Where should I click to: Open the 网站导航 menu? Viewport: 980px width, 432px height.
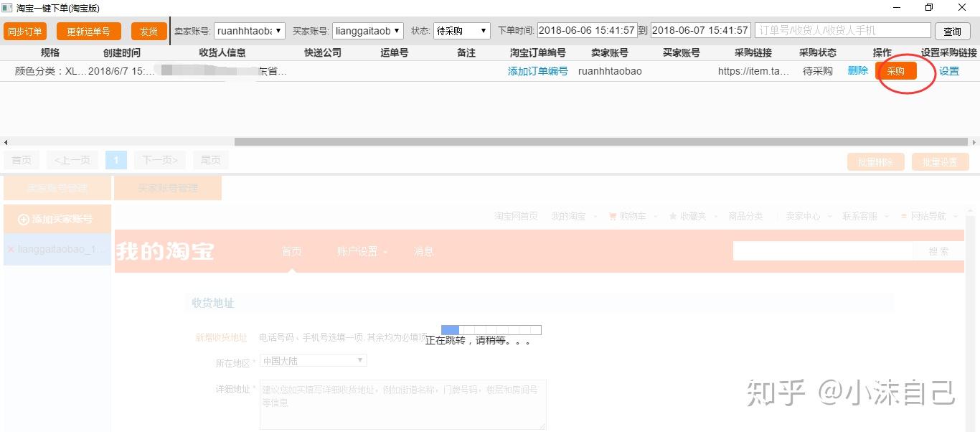click(929, 216)
